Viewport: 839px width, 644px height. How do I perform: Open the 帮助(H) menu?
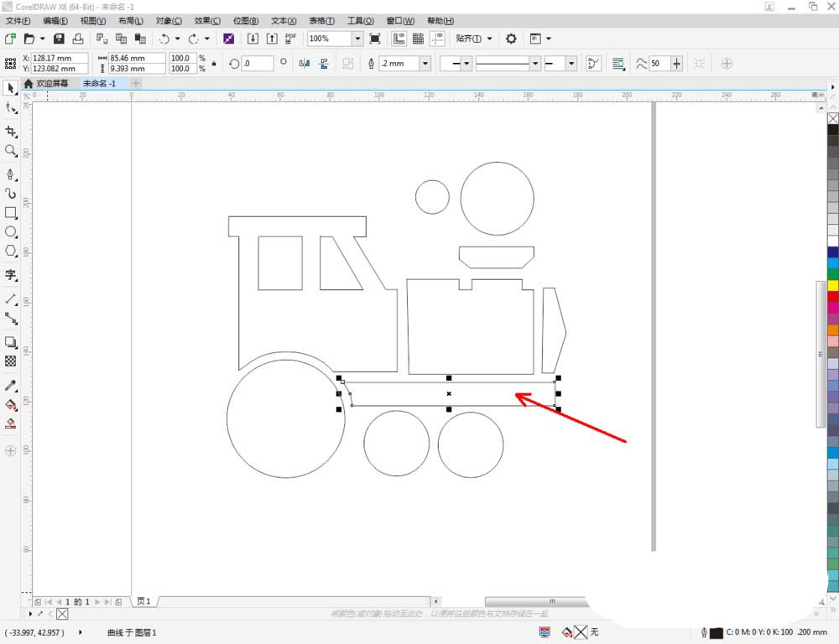click(x=440, y=21)
